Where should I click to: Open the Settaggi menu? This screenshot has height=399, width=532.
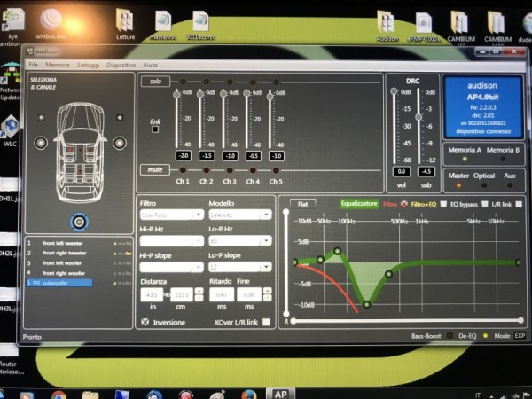88,65
